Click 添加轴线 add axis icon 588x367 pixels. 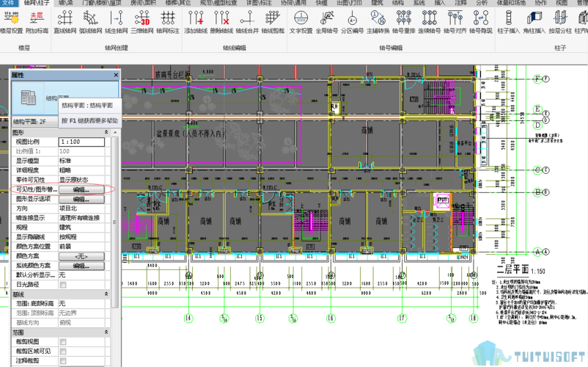coord(196,23)
